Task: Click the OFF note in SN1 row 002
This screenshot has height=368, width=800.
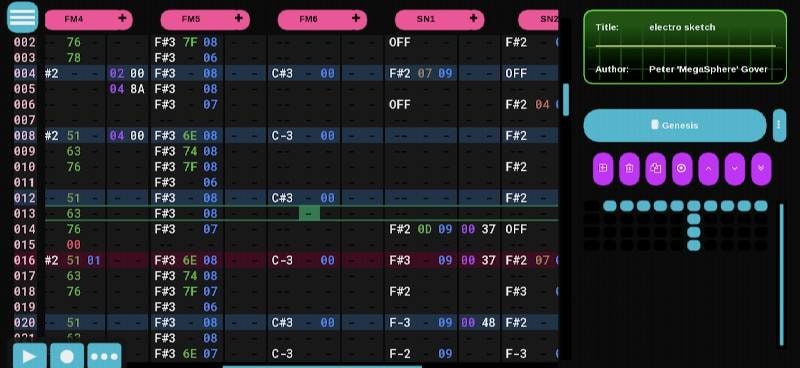Action: [x=399, y=42]
